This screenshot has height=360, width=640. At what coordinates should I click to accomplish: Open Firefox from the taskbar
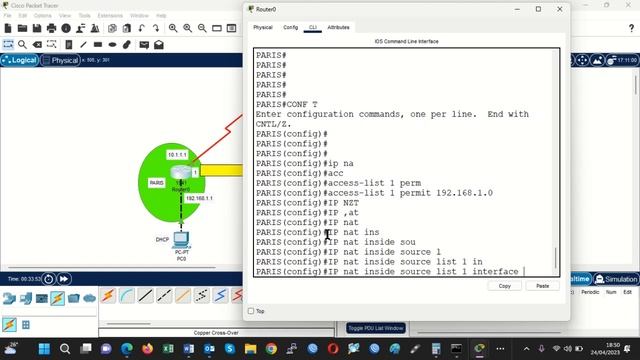point(147,349)
